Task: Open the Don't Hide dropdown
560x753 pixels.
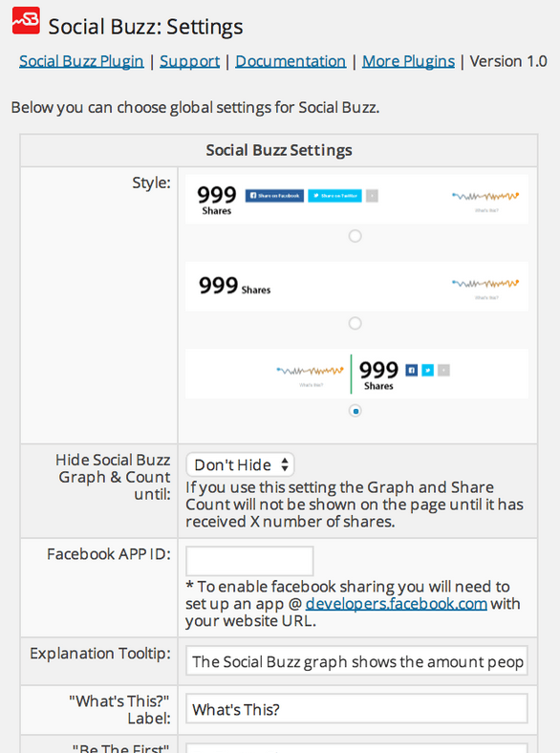Action: click(240, 464)
